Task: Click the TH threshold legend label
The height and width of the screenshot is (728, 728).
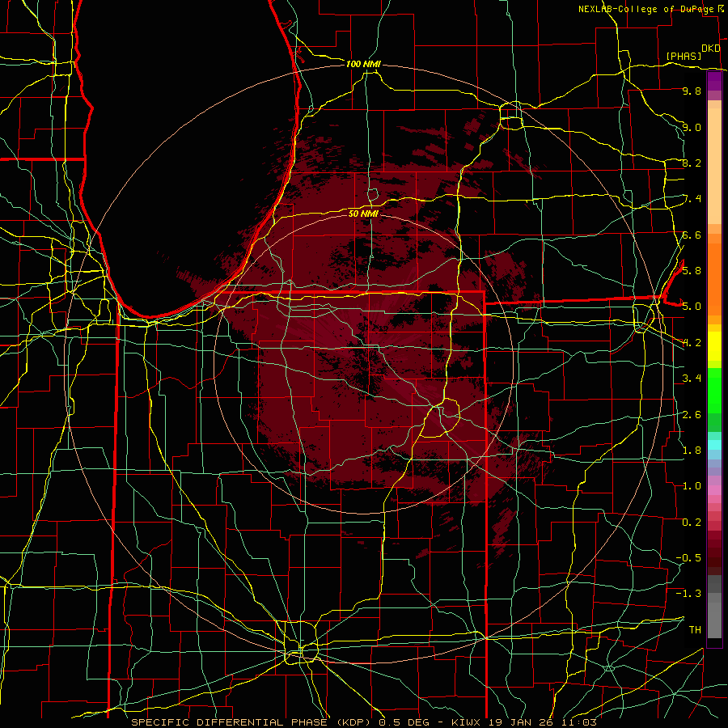Action: point(695,629)
